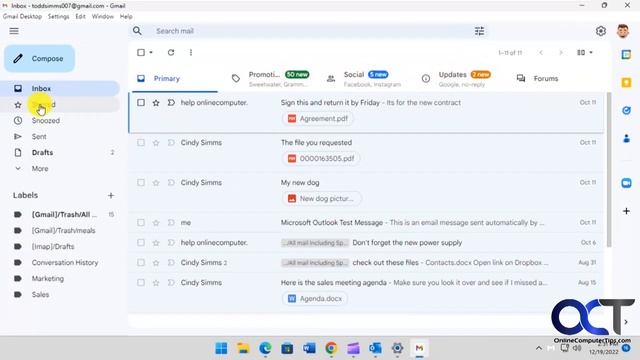
Task: Open Zoom add-on side panel icon
Action: pyautogui.click(x=627, y=183)
